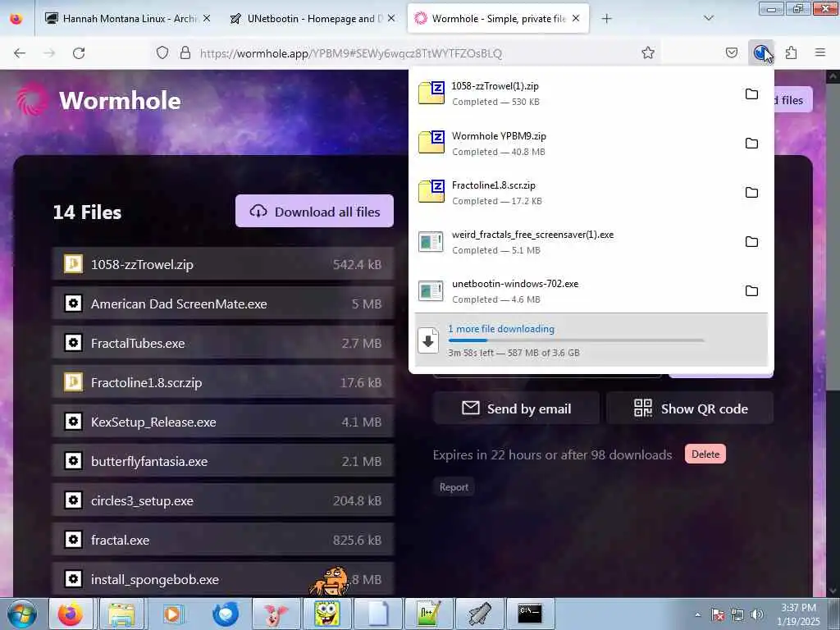
Task: Click 1 more file downloading link
Action: click(x=501, y=329)
